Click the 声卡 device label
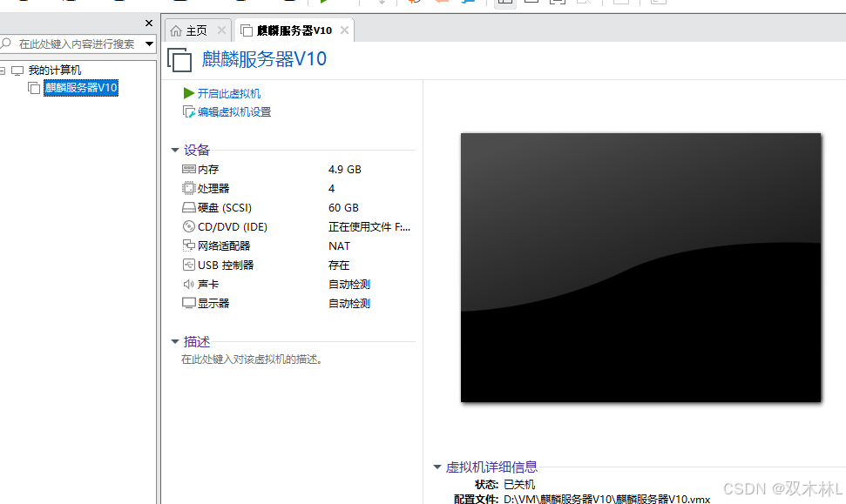This screenshot has width=846, height=504. click(x=208, y=284)
